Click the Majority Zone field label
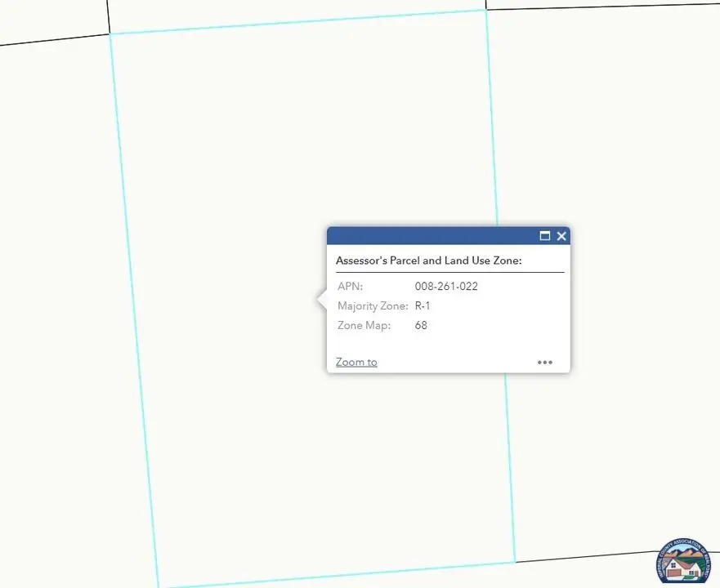Screen dimensions: 720x588 373,306
